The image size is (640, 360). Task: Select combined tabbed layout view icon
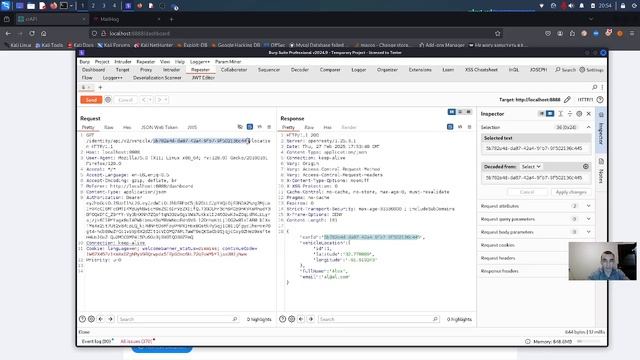(469, 112)
